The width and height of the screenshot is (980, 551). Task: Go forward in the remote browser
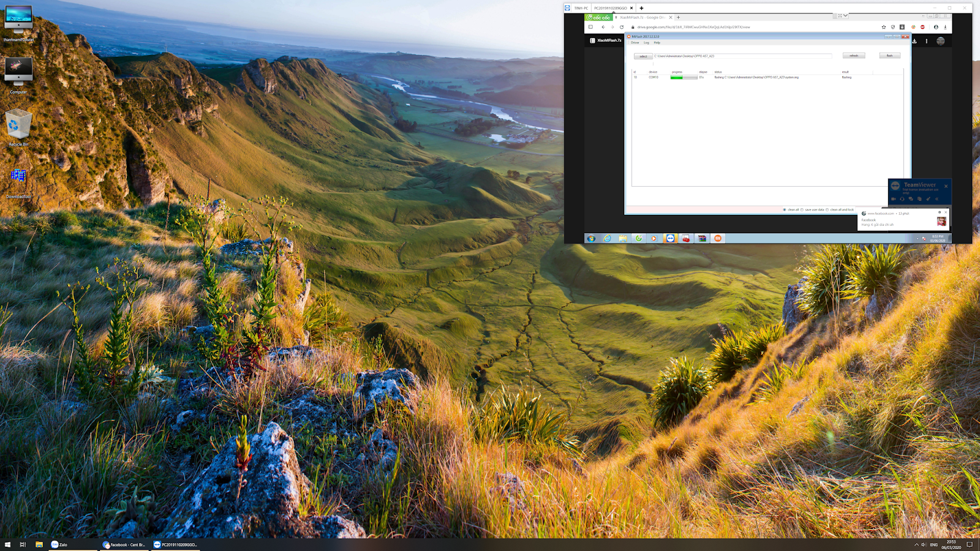(612, 27)
